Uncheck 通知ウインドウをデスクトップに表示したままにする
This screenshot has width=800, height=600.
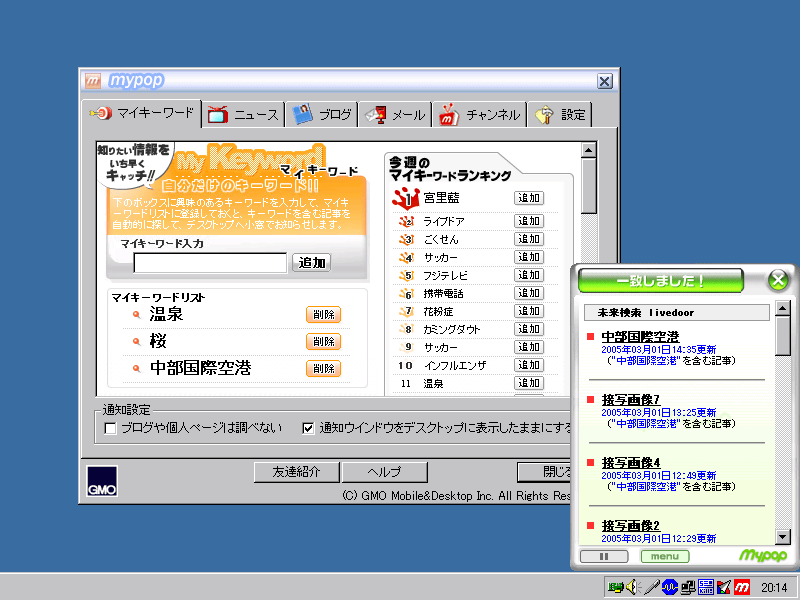click(308, 428)
